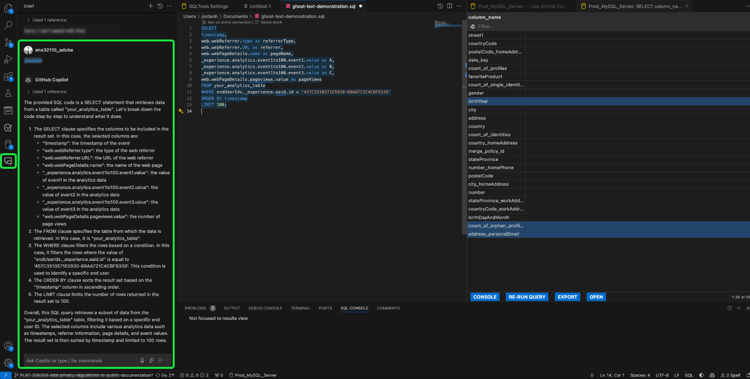750x379 pixels.
Task: Select the count_of_profiles row
Action: (608, 68)
